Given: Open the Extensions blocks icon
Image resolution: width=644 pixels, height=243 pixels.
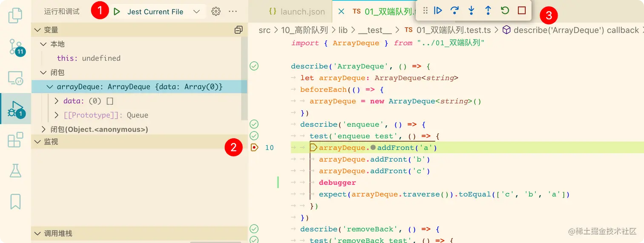Looking at the screenshot, I should tap(15, 140).
